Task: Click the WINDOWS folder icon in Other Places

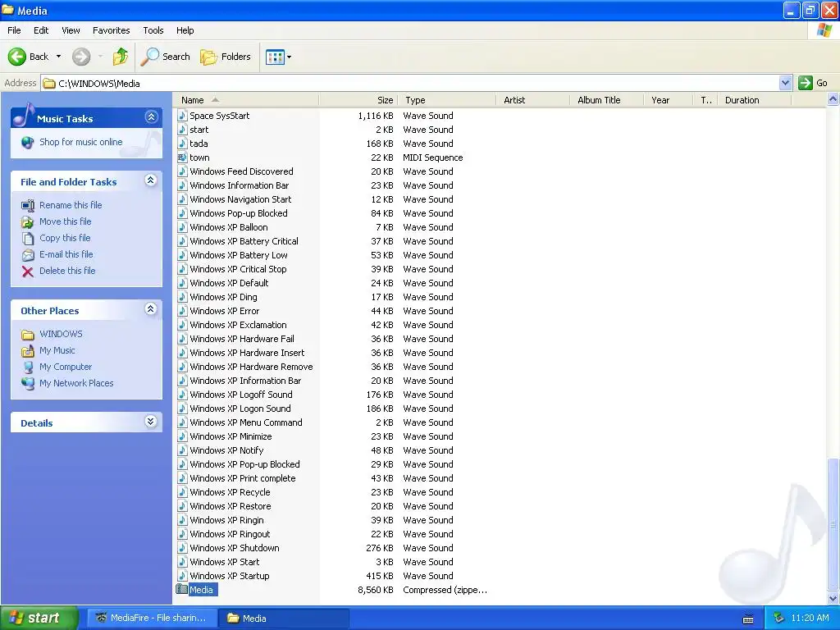Action: 28,335
